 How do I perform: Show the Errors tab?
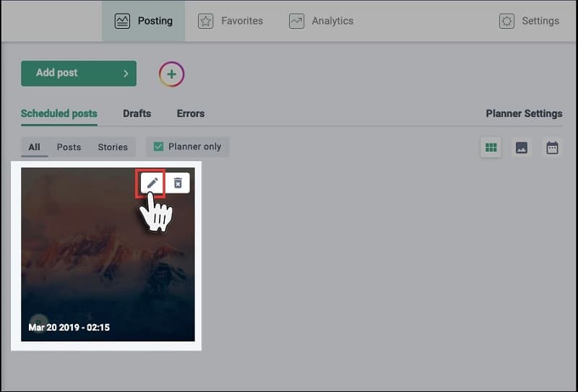pyautogui.click(x=191, y=113)
